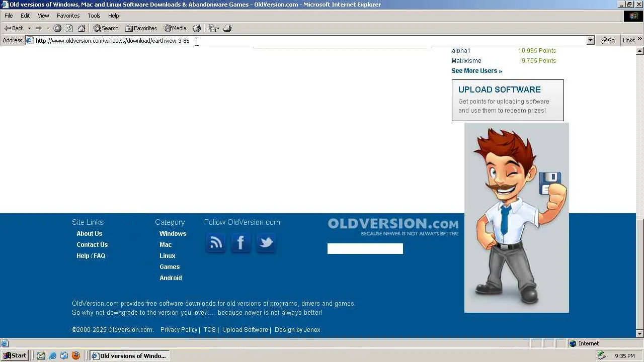Viewport: 644px width, 362px height.
Task: Launch Outlook Express from quick launch
Action: point(64,355)
